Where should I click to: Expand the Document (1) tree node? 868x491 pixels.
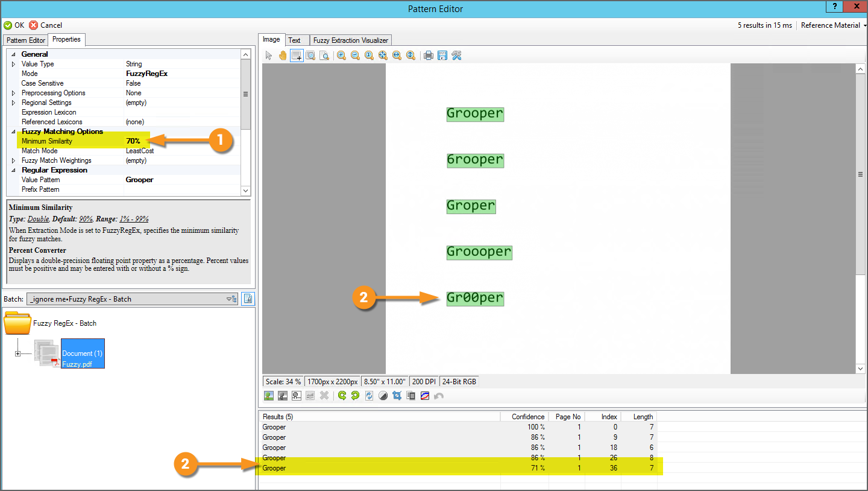[x=17, y=353]
